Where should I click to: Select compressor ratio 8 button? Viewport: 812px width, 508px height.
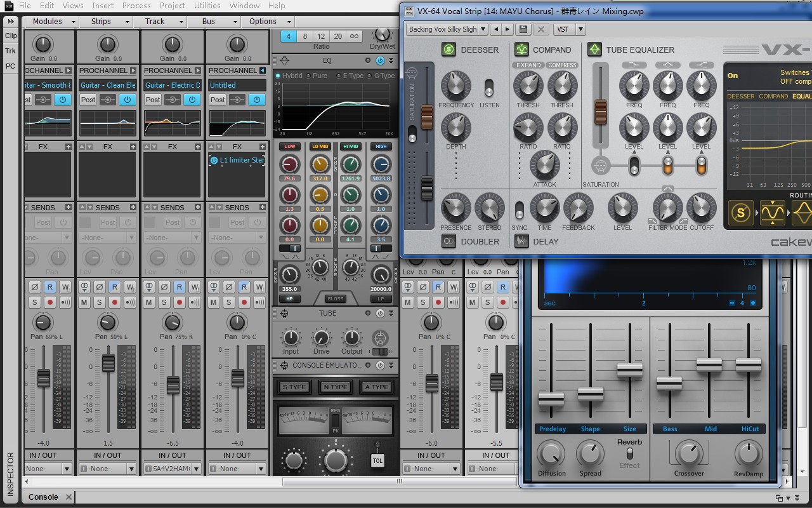coord(305,36)
